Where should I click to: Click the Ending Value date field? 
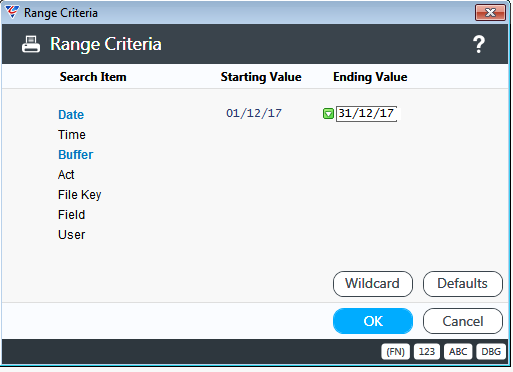point(366,114)
